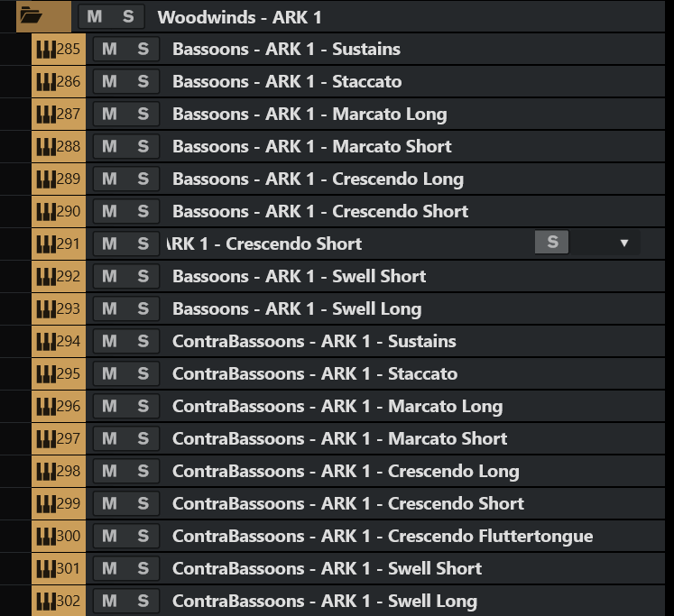Click the MIDI keyboard icon of track 292
674x616 pixels.
pyautogui.click(x=46, y=276)
